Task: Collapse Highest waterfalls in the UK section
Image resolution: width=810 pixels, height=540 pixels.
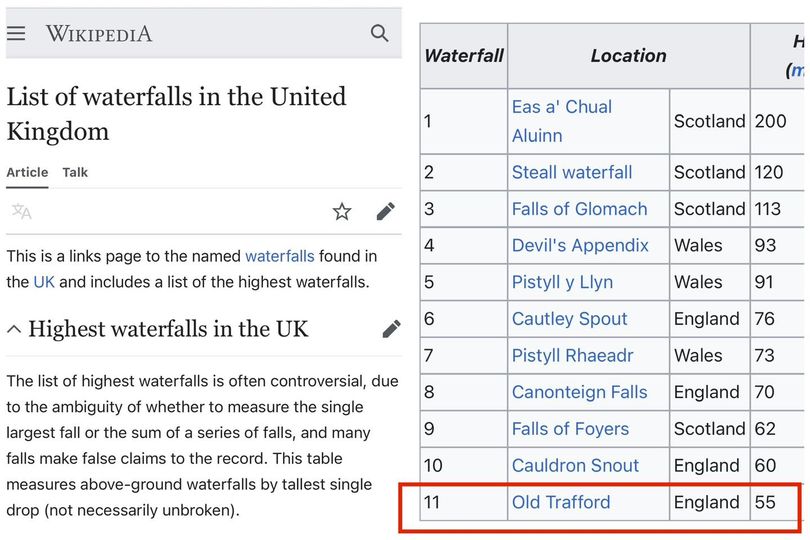Action: [14, 329]
